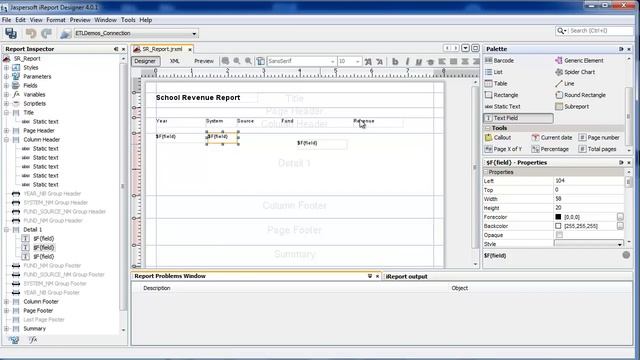640x360 pixels.
Task: Select the List palette element
Action: 493,72
